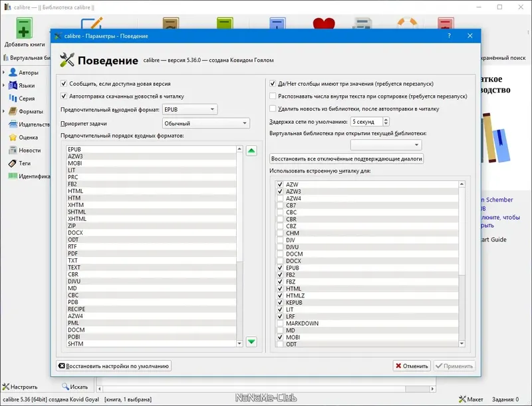Screen dimensions: 532x406
Task: Click Restore all disabled confirmation dialogs button
Action: point(346,158)
